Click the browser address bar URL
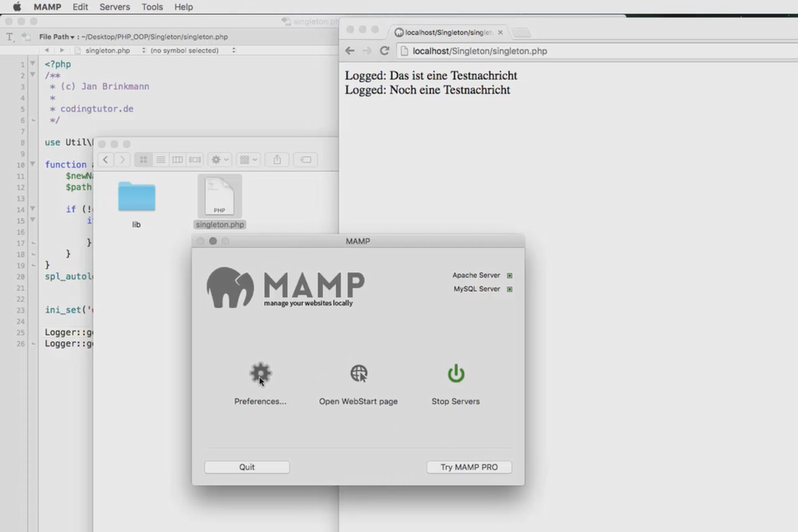 pos(480,51)
